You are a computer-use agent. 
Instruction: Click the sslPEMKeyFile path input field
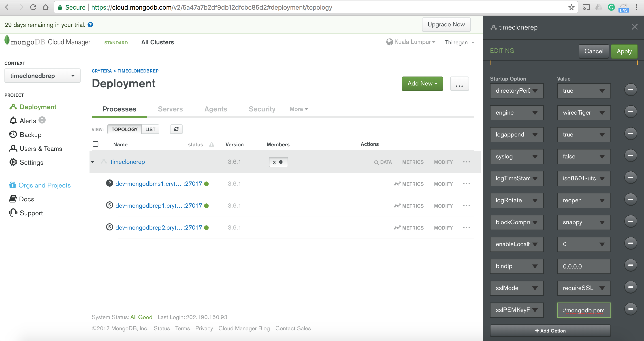point(584,310)
